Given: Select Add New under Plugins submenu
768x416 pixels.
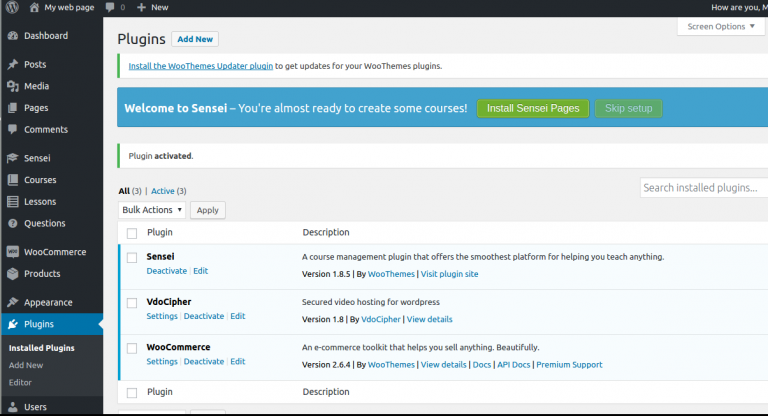Looking at the screenshot, I should [x=26, y=365].
